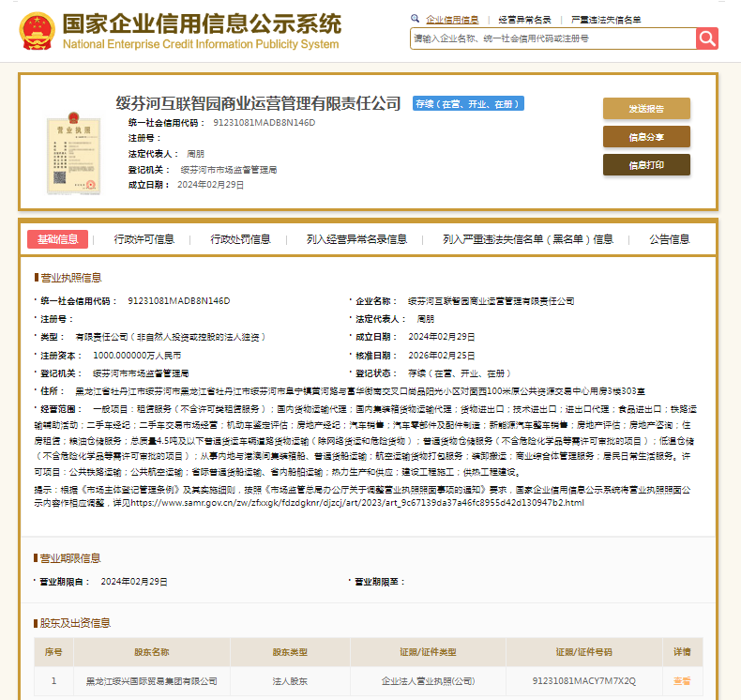741x700 pixels.
Task: Switch to 列入经营异常名录信息 tab
Action: [356, 239]
